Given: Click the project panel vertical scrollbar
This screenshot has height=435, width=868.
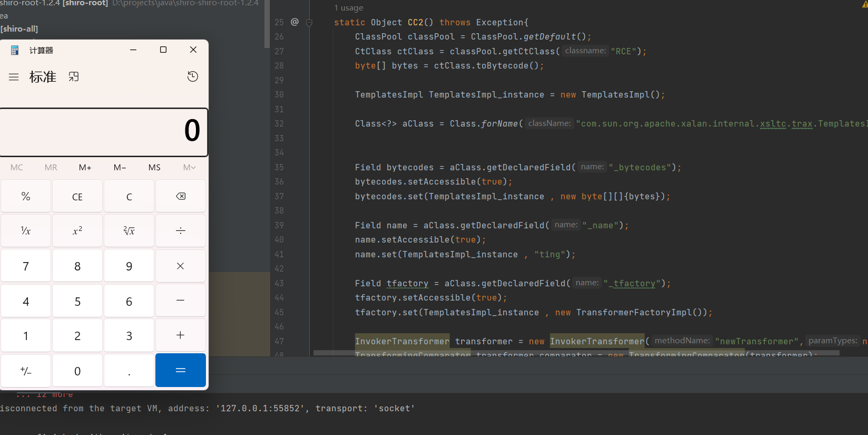Looking at the screenshot, I should click(x=267, y=24).
